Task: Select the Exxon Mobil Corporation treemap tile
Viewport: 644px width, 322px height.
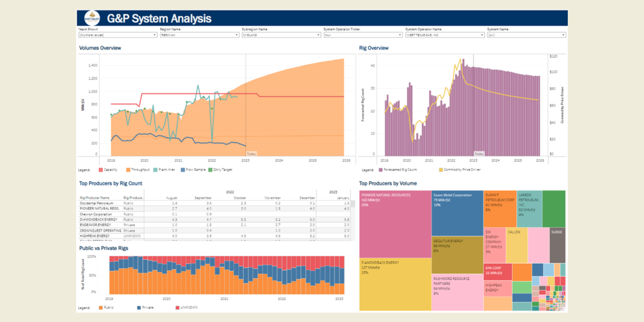Action: (x=457, y=213)
